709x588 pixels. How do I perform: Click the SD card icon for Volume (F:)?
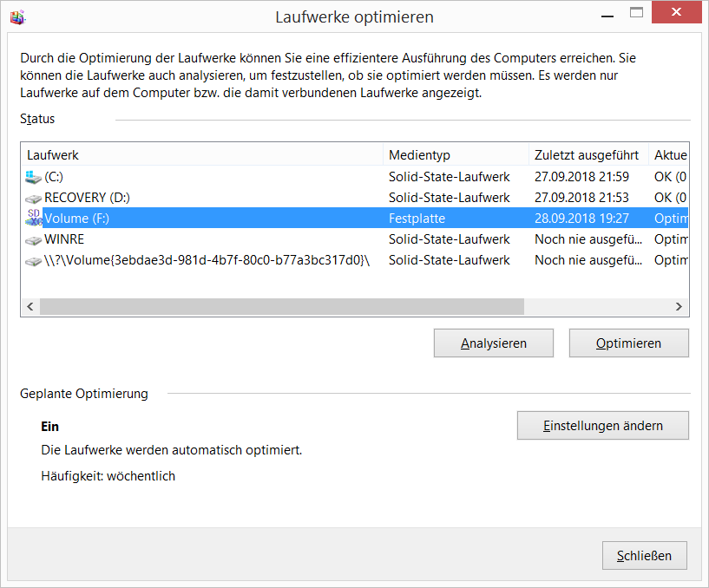coord(34,218)
